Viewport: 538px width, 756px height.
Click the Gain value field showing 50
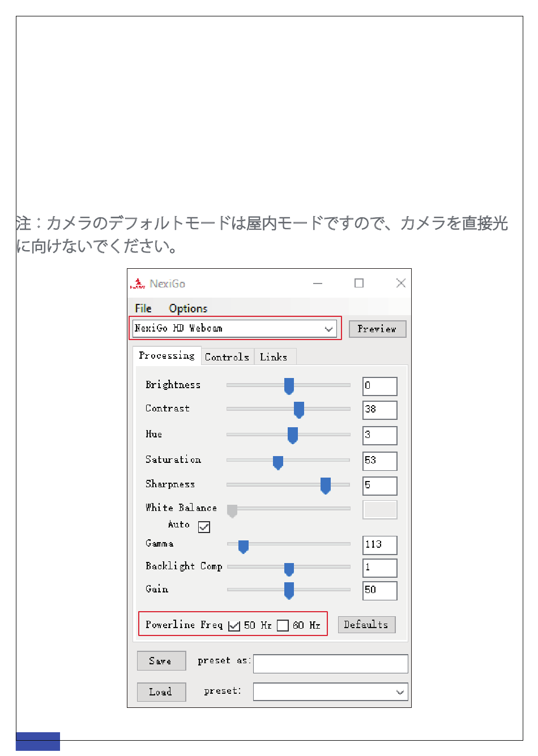pyautogui.click(x=380, y=591)
